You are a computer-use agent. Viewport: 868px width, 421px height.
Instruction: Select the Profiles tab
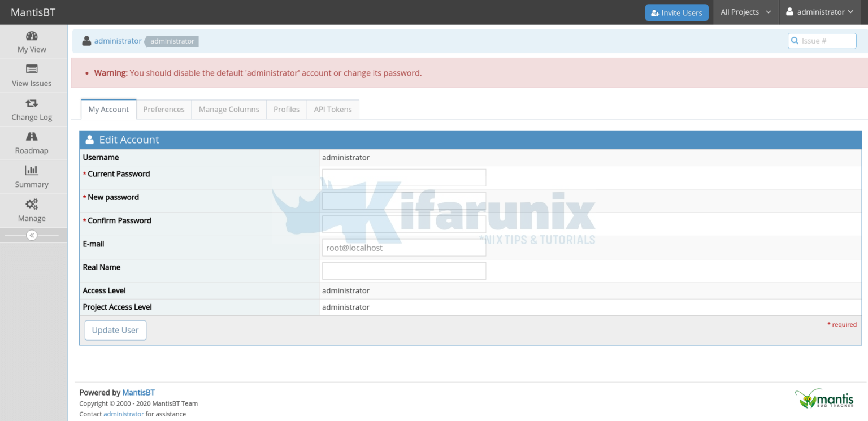pos(287,109)
